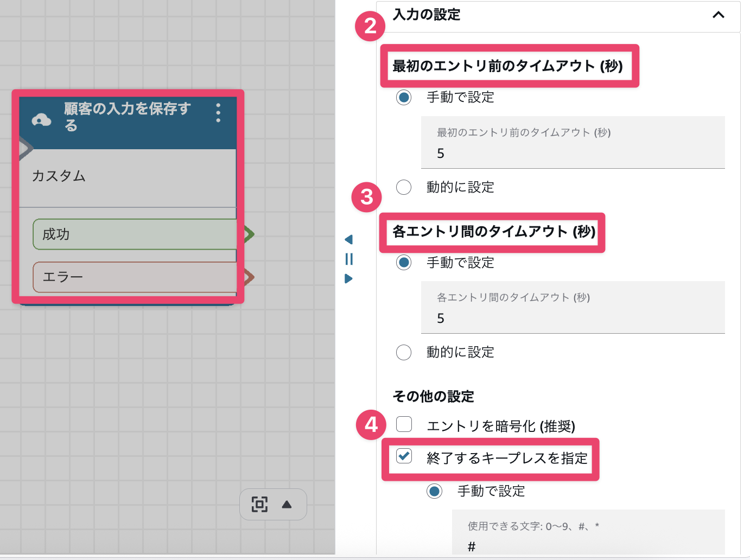750x560 pixels.
Task: Click 最初のエントリ前のタイムアウト input field
Action: point(573,142)
